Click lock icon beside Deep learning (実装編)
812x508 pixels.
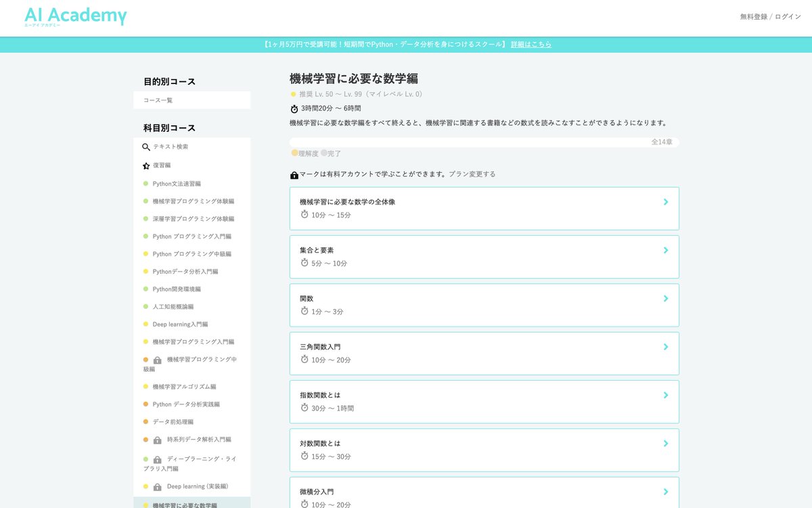(x=158, y=488)
